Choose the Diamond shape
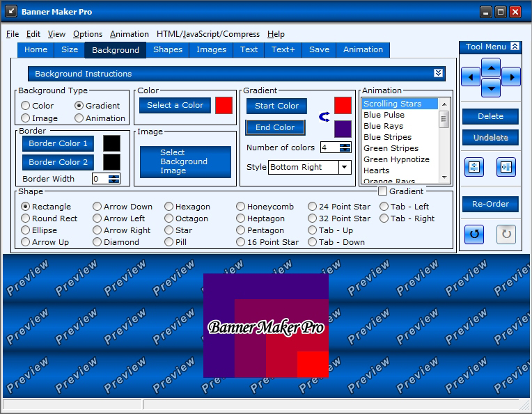 click(x=116, y=242)
